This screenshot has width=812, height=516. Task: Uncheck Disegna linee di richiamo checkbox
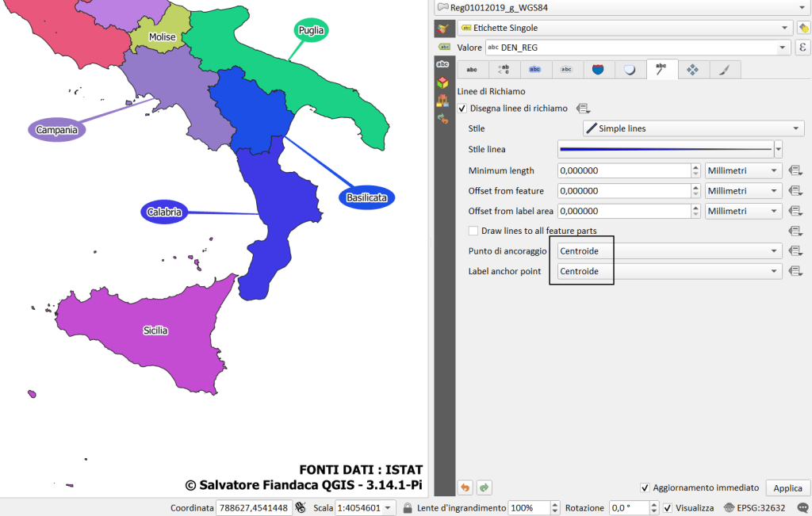(462, 108)
